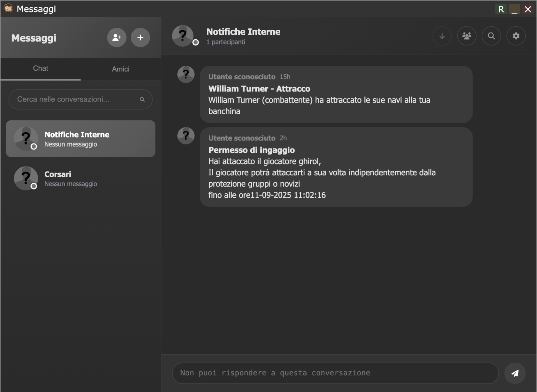Start a new conversation with plus button
This screenshot has height=392, width=537.
[140, 38]
